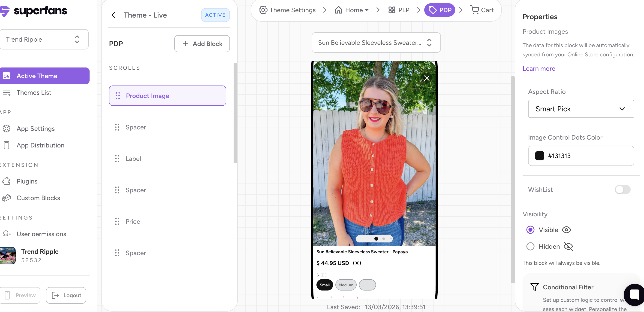Click drag handle icon of Price block
The height and width of the screenshot is (312, 644).
tap(117, 221)
